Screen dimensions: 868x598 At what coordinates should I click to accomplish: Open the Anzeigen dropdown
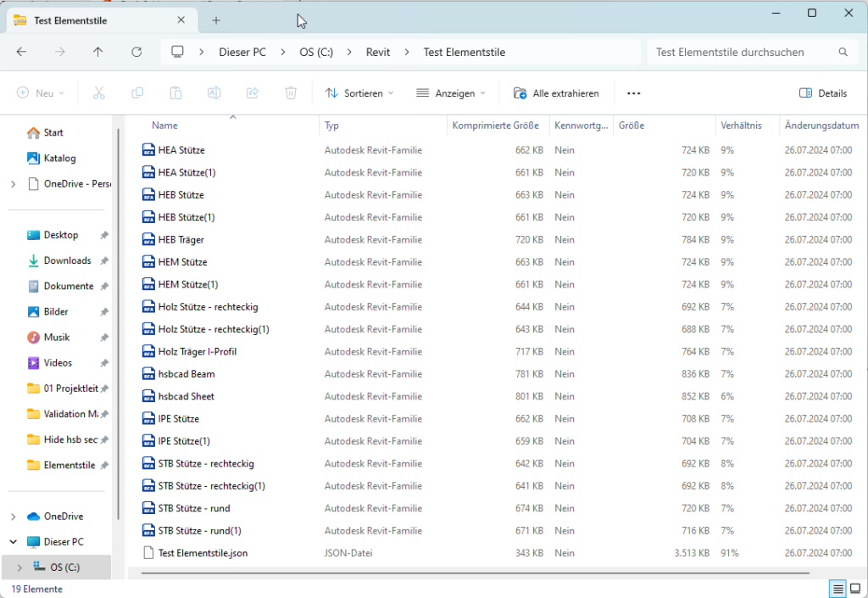coord(451,93)
